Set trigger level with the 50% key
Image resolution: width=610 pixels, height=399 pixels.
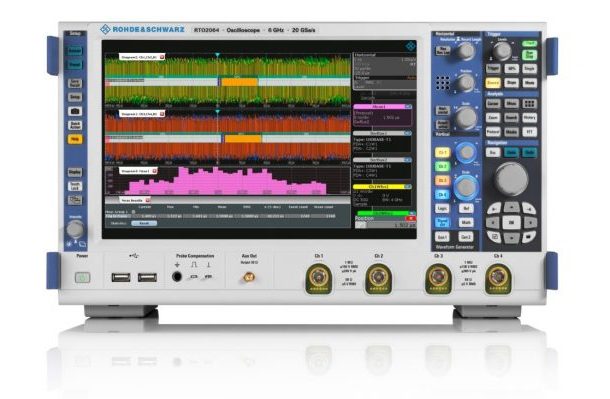click(x=512, y=69)
